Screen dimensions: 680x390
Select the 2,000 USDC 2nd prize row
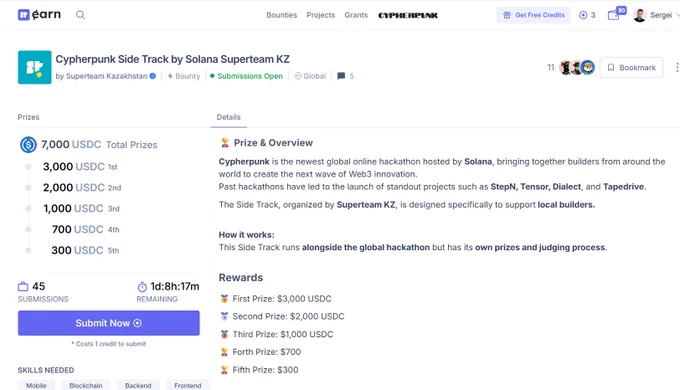point(82,187)
